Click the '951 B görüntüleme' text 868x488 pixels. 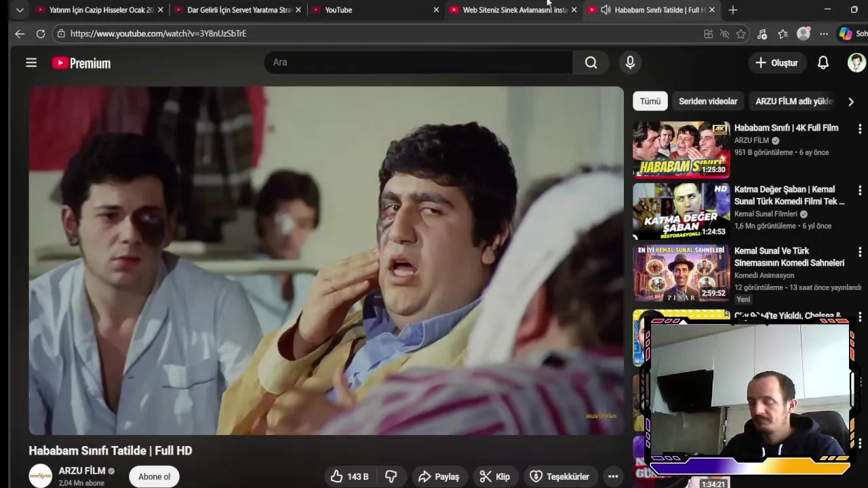click(764, 152)
